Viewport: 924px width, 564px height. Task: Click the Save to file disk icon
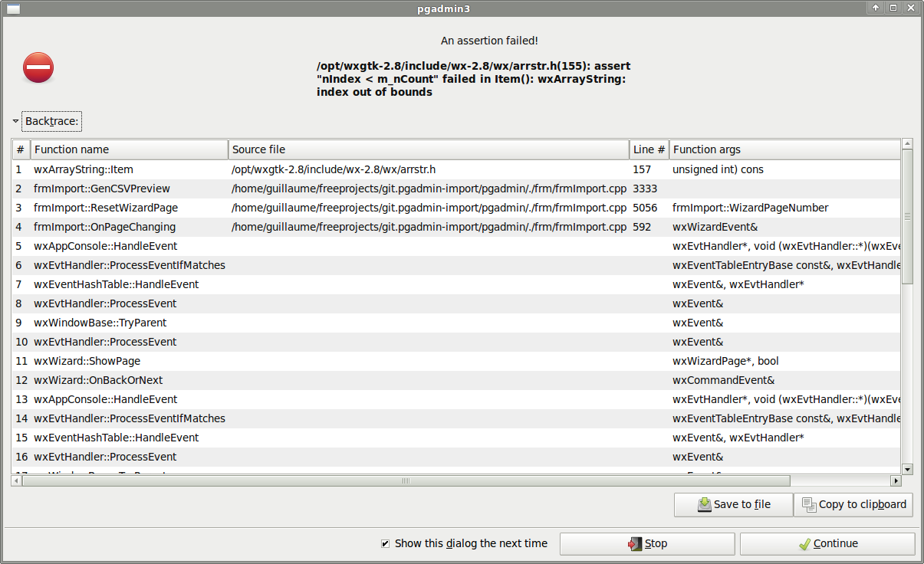pos(704,504)
